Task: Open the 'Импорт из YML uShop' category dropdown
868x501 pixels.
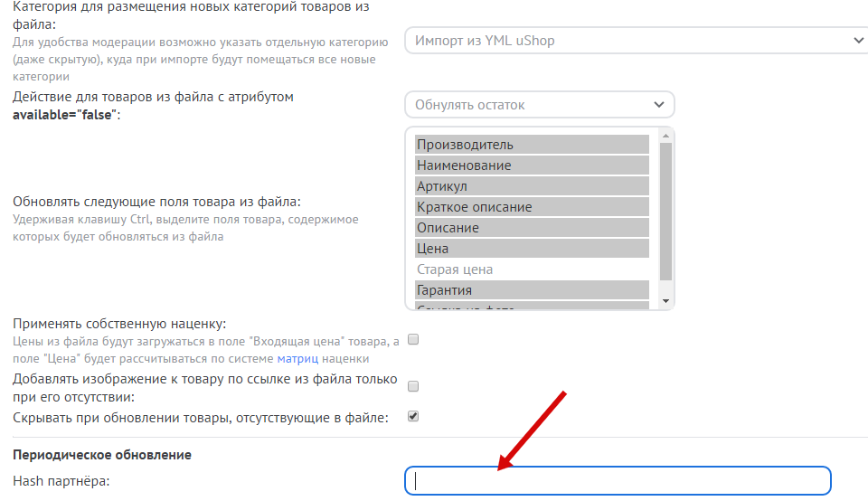Action: point(633,41)
